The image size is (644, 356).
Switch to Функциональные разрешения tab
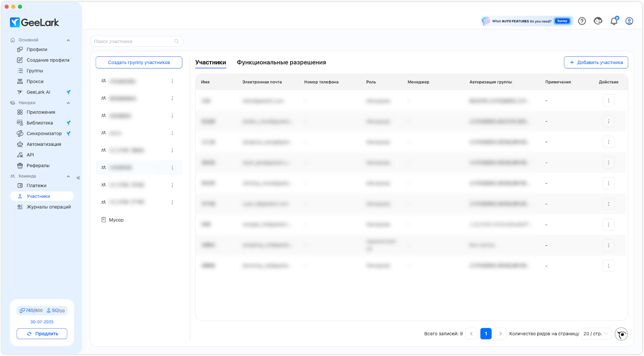[x=281, y=62]
